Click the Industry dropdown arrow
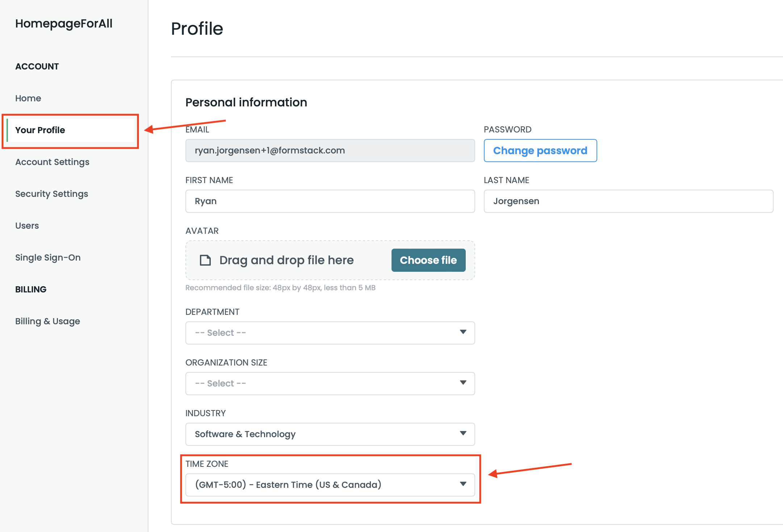The width and height of the screenshot is (783, 532). coord(463,434)
